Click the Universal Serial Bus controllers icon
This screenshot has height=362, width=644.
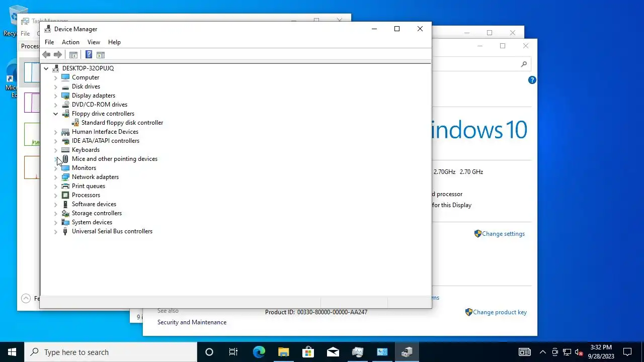click(65, 231)
